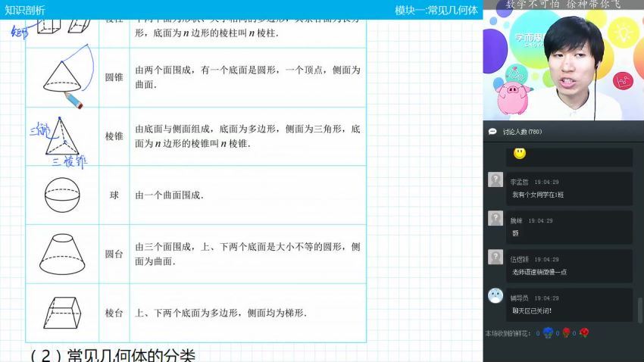This screenshot has width=644, height=362.
Task: Select the pyramid drawing in 棱锥 row
Action: coord(62,136)
